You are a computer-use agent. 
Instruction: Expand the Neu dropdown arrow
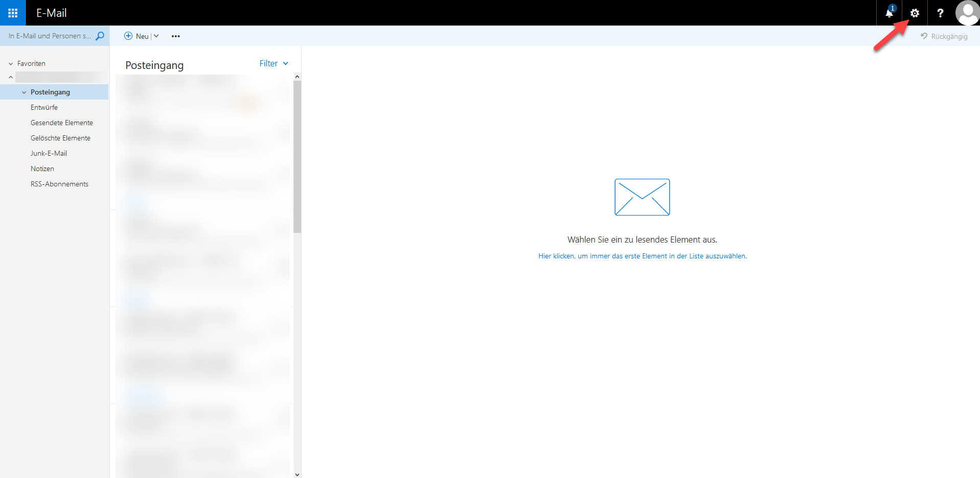(x=156, y=36)
